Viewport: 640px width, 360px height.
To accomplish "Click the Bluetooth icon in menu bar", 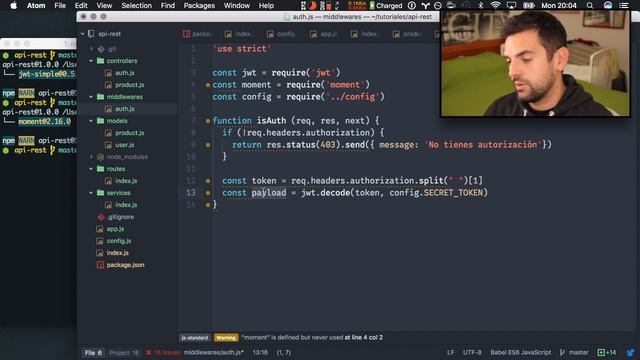I will point(480,6).
